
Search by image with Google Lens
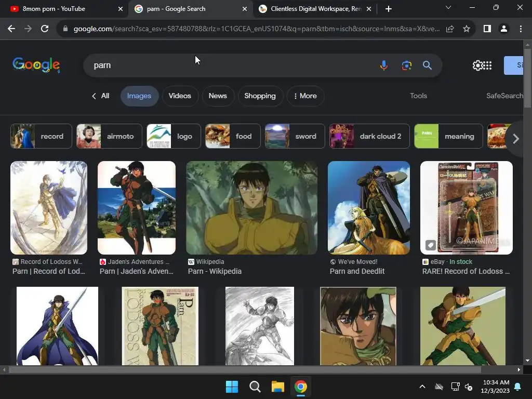click(x=406, y=65)
